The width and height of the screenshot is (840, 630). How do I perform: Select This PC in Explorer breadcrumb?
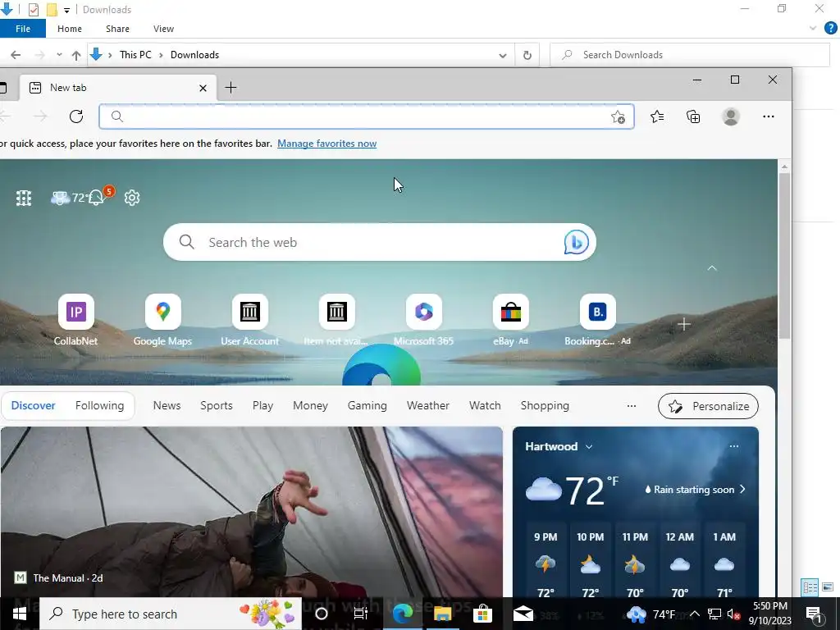(135, 55)
